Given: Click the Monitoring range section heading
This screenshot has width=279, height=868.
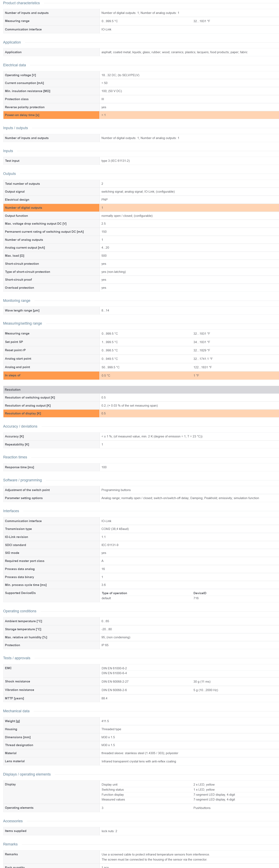Looking at the screenshot, I should pos(17,301).
